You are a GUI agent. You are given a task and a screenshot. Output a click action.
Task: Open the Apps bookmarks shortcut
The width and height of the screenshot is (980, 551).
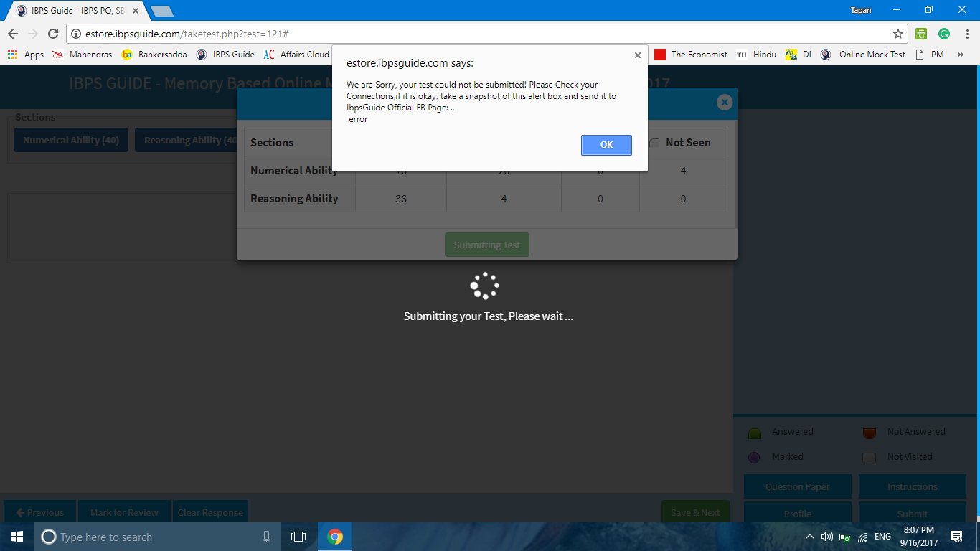pyautogui.click(x=25, y=55)
